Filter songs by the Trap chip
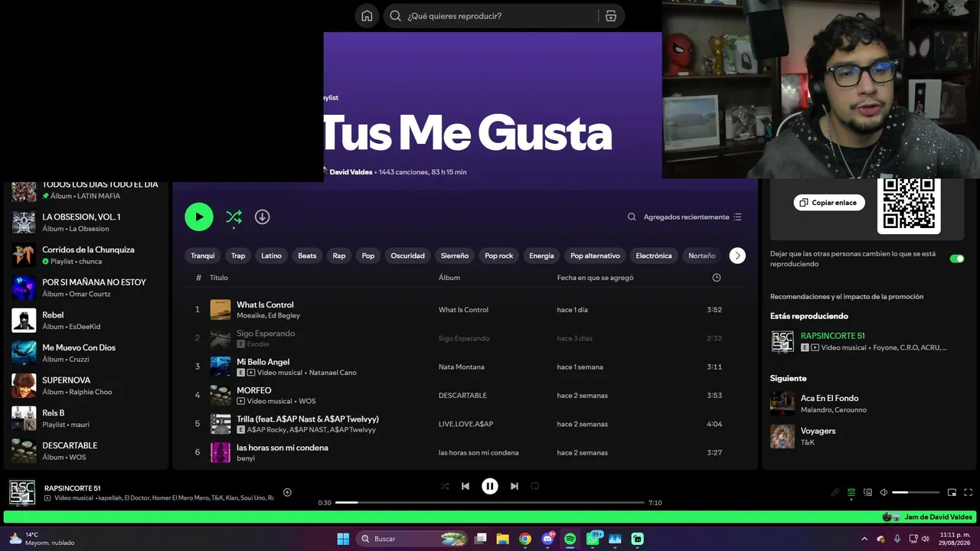Screen dimensions: 980x551 (x=238, y=256)
